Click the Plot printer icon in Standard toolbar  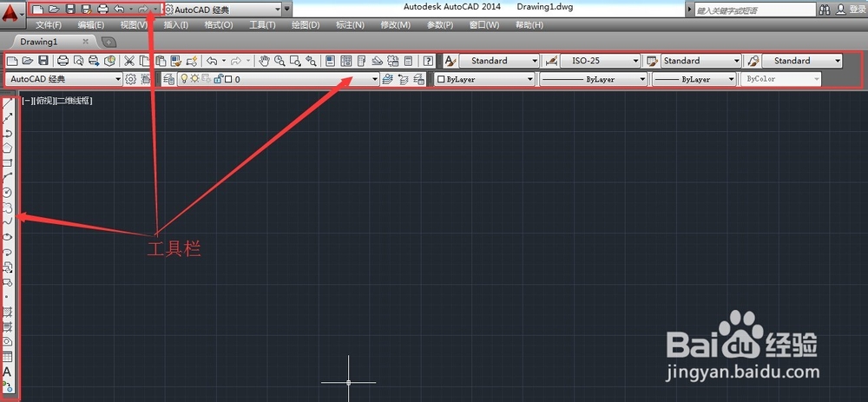[x=63, y=61]
